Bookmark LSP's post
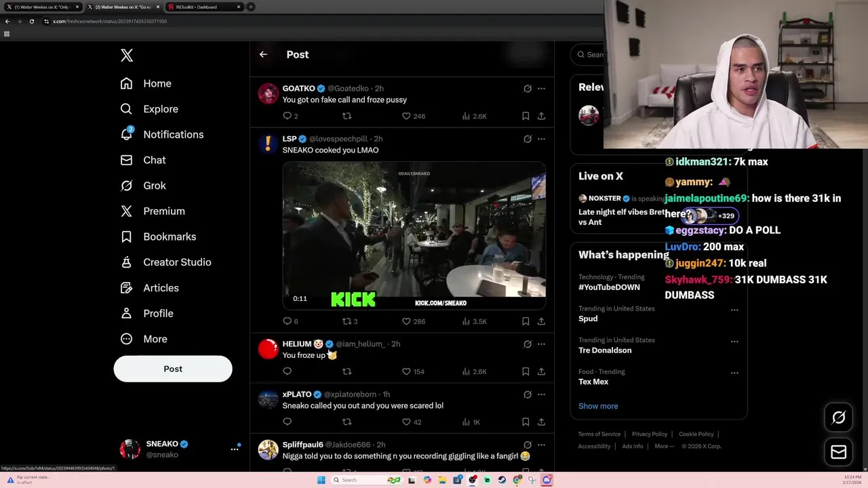This screenshot has width=868, height=488. 526,321
